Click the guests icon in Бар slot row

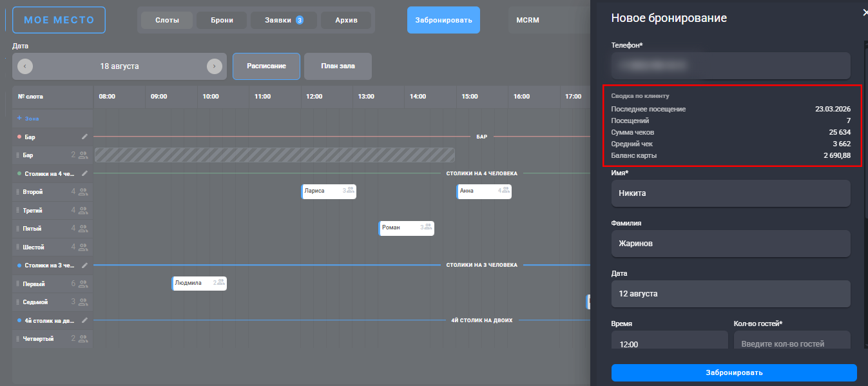pyautogui.click(x=83, y=155)
